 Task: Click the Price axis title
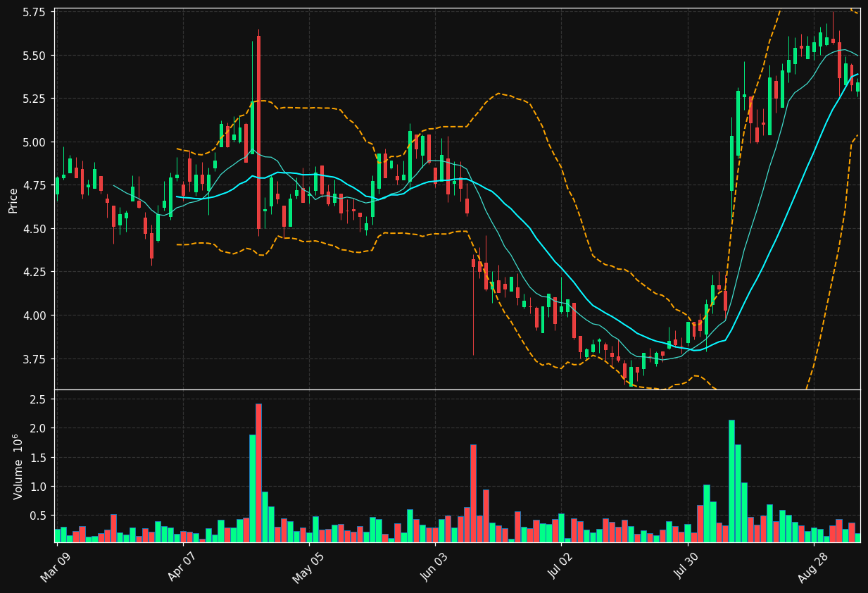pos(13,200)
